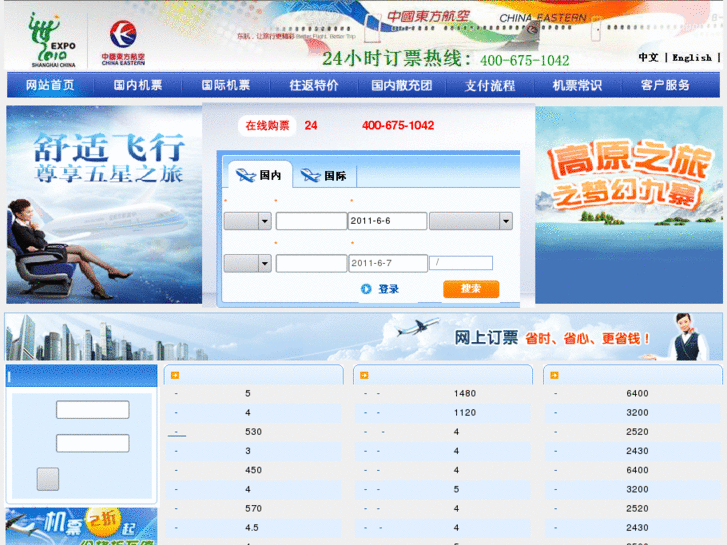Image resolution: width=727 pixels, height=545 pixels.
Task: Open 国内散充团 in the navigation bar
Action: point(402,85)
